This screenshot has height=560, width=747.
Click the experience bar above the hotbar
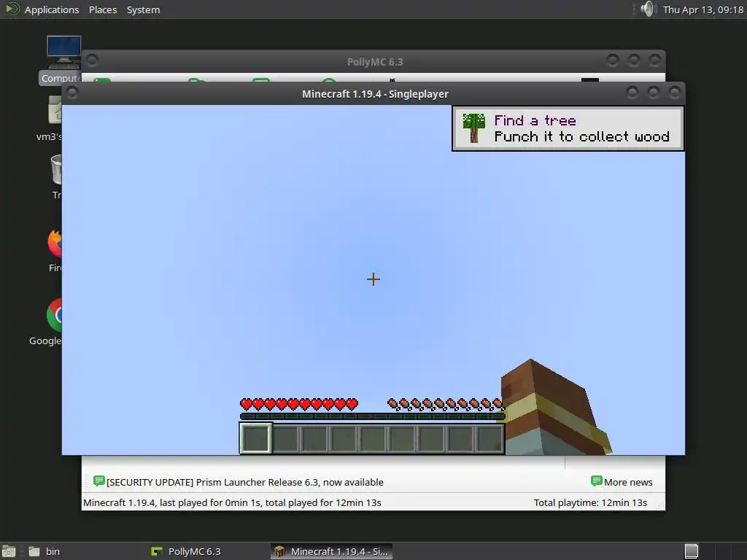(x=373, y=416)
